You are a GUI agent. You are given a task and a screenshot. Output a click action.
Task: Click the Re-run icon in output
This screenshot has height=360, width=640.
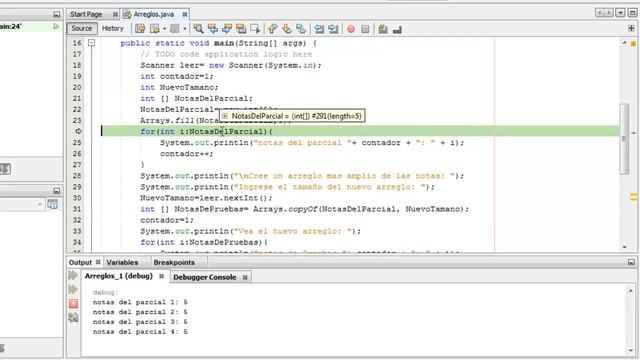73,275
